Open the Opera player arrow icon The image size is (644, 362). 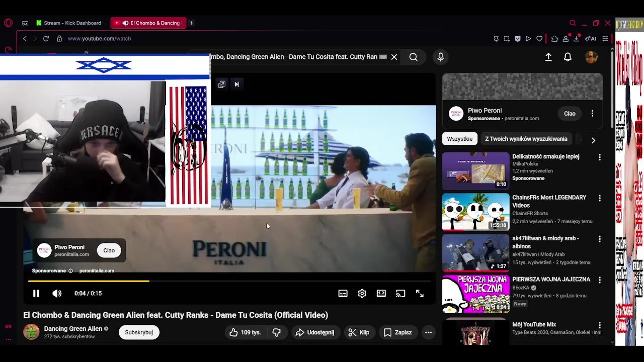tap(528, 38)
